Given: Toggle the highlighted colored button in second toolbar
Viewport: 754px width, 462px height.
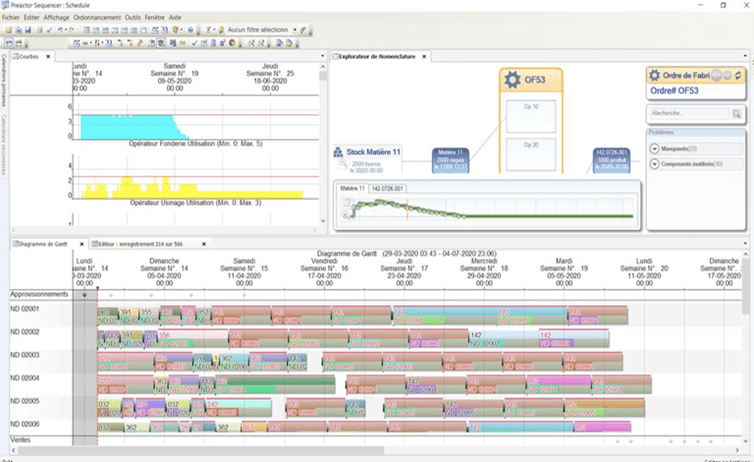Looking at the screenshot, I should click(161, 43).
